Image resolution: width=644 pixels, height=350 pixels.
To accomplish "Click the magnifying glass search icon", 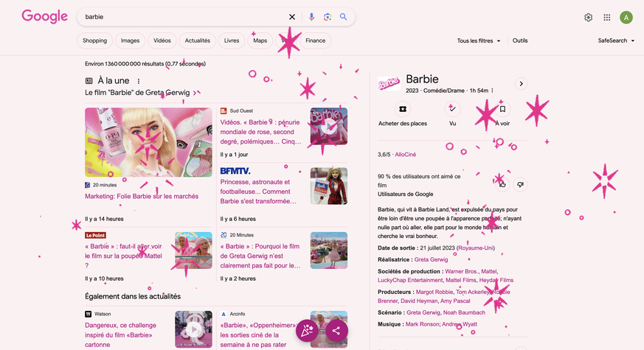I will click(x=344, y=17).
